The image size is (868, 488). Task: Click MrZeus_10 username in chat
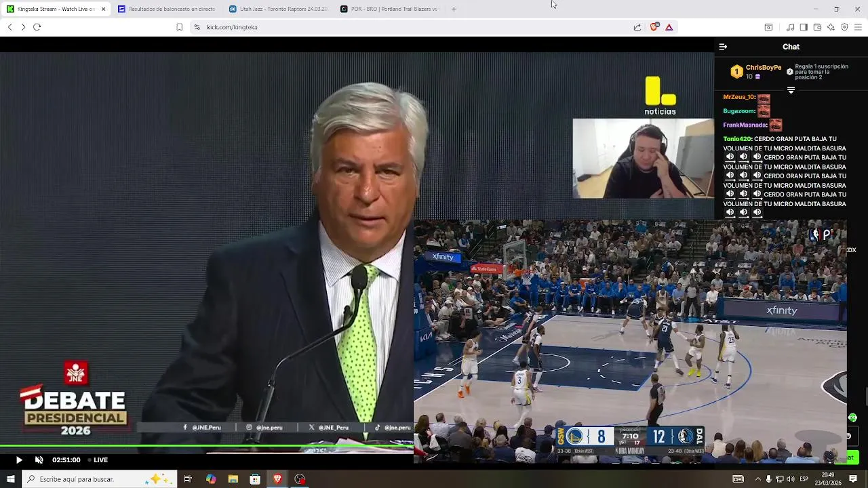(x=739, y=97)
